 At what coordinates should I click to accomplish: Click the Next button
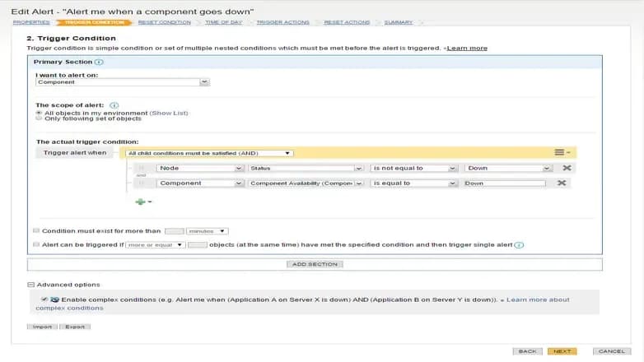click(x=562, y=351)
